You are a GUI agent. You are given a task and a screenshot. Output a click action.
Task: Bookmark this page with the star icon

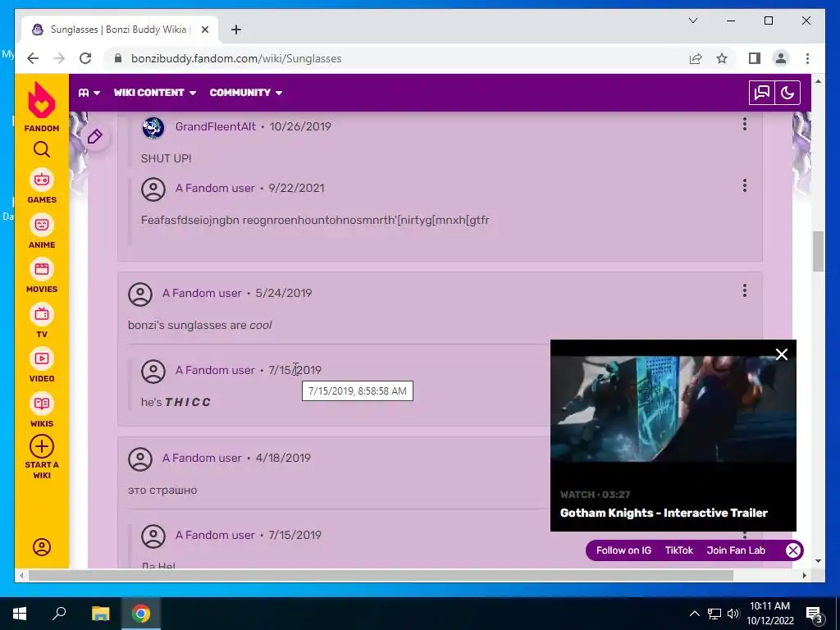click(722, 58)
